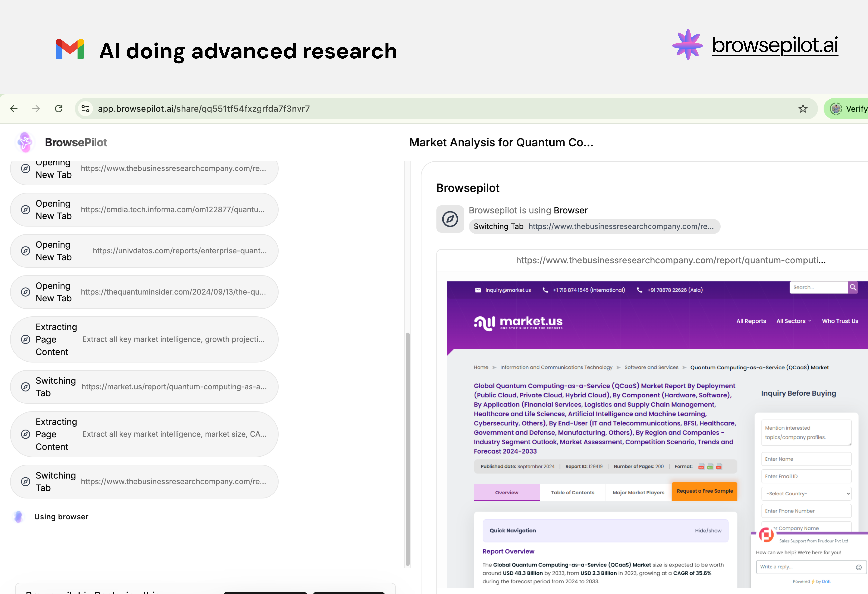This screenshot has height=594, width=868.
Task: Click compass icon on market.us Switching Tab step
Action: point(25,387)
